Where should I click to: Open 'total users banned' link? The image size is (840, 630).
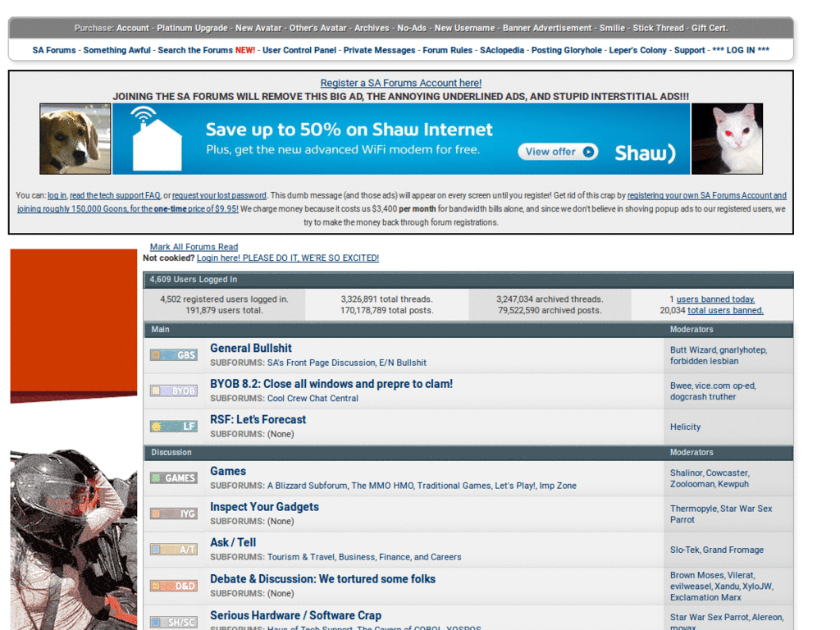coord(725,310)
